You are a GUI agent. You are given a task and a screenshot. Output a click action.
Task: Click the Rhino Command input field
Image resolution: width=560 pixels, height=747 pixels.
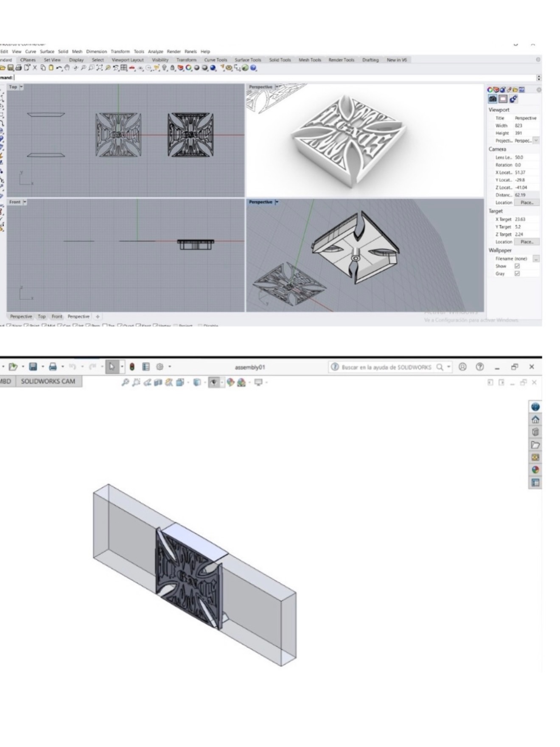click(x=275, y=78)
